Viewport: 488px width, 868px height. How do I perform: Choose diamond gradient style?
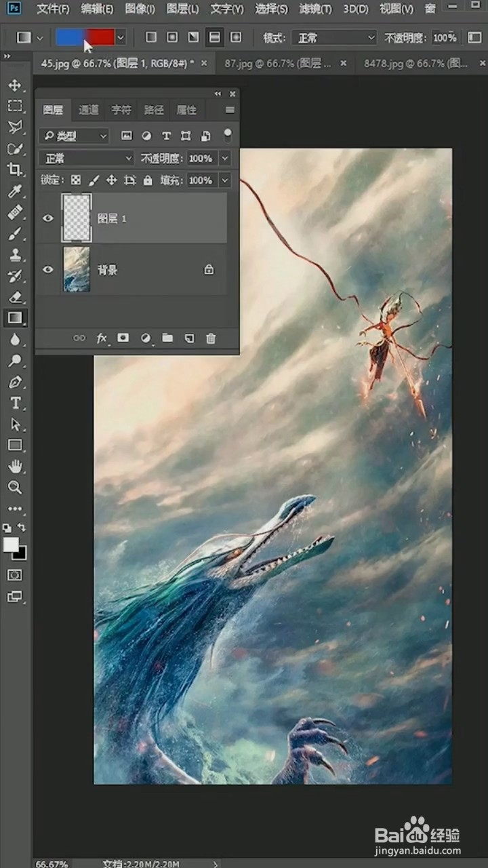click(x=235, y=37)
